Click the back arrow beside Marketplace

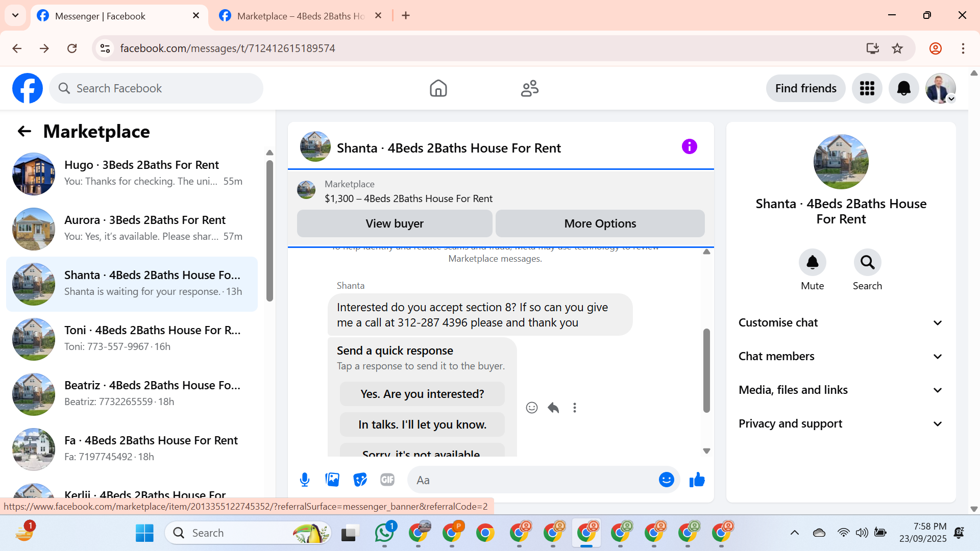[24, 132]
